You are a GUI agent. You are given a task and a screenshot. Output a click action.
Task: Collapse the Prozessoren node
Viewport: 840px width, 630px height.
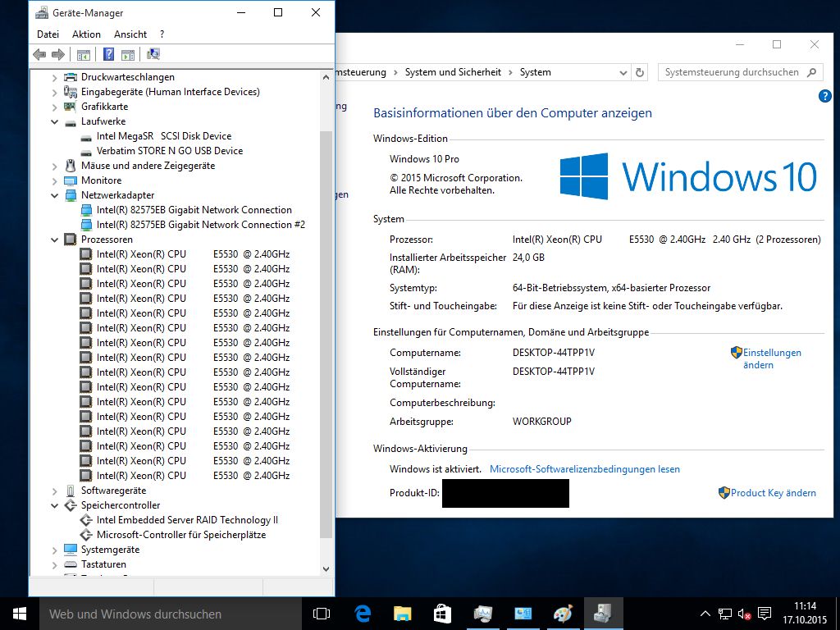[x=54, y=240]
